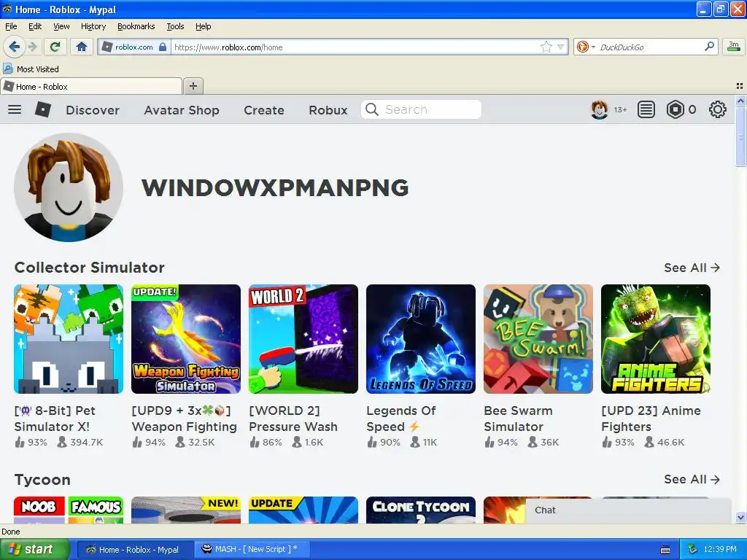Click the URL address field
This screenshot has height=560, width=747.
pos(355,47)
